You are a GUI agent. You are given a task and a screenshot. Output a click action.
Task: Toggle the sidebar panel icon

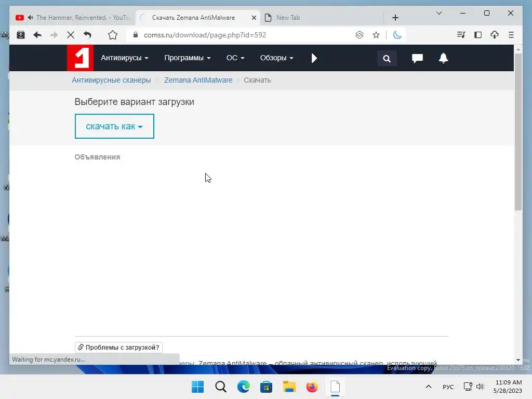point(478,35)
